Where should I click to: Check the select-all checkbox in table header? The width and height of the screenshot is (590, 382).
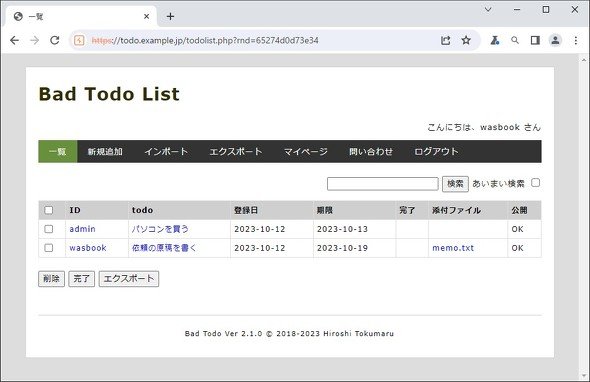click(x=49, y=210)
